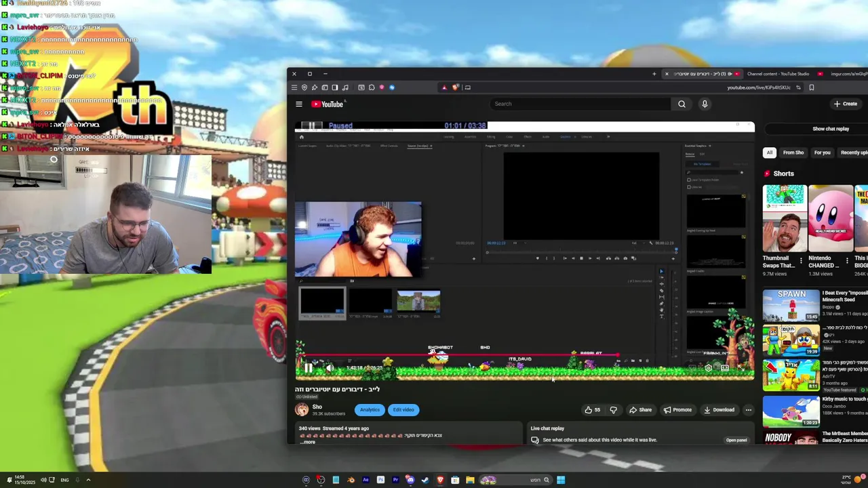Click the YouTube search field

[580, 104]
